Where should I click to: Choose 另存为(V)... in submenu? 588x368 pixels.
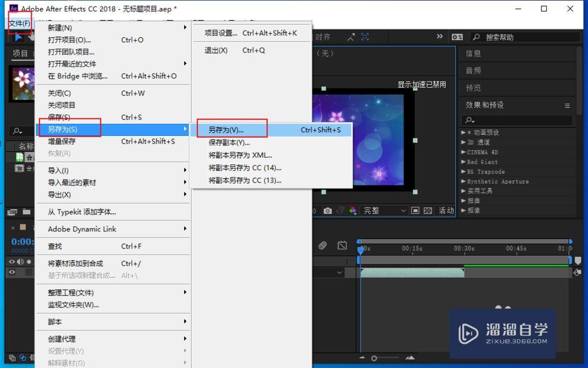[x=271, y=130]
